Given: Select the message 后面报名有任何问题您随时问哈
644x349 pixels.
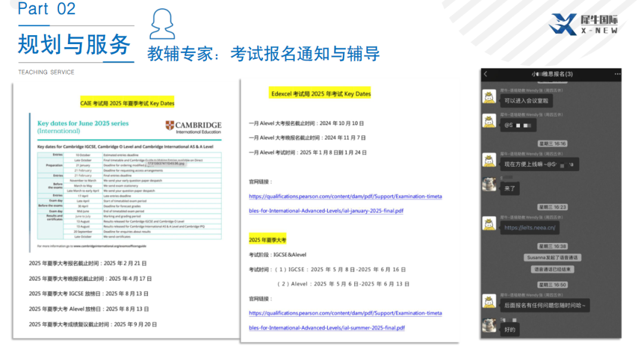Looking at the screenshot, I should (x=545, y=306).
